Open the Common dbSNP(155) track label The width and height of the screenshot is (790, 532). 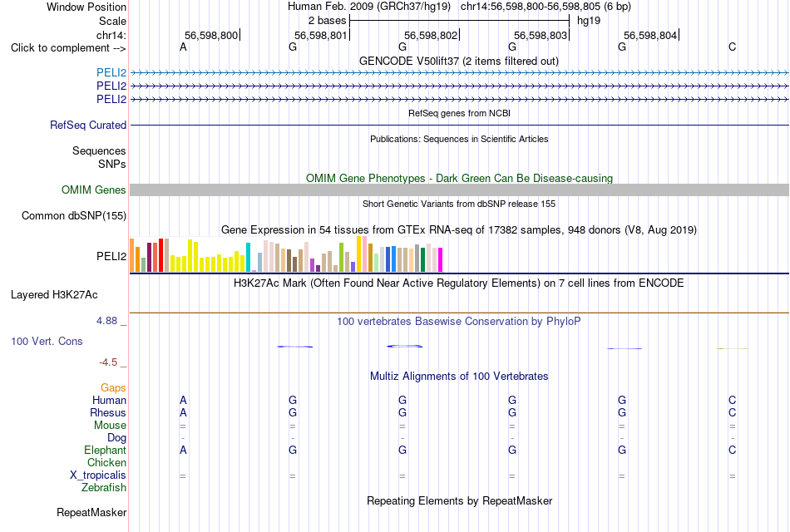pyautogui.click(x=74, y=215)
